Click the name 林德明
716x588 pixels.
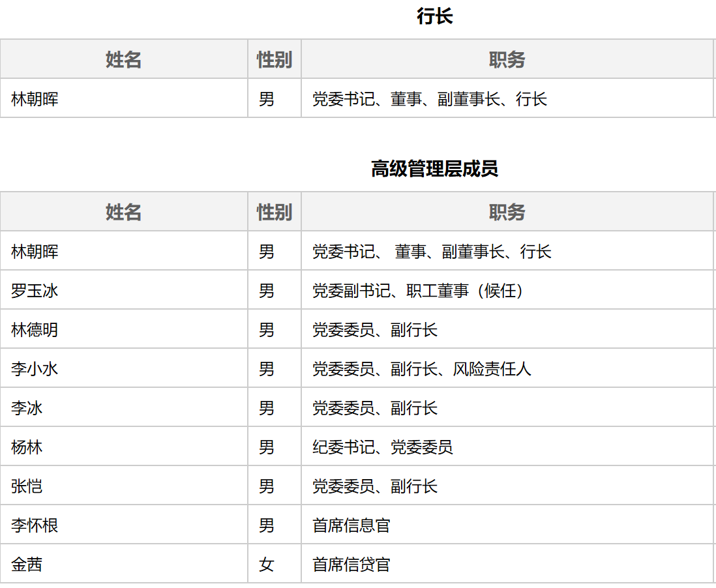coord(35,330)
